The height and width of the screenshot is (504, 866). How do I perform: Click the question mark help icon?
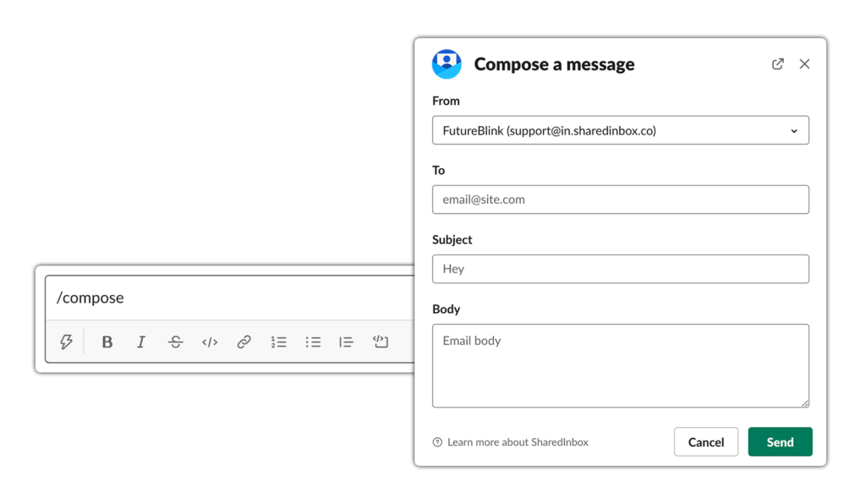click(x=436, y=441)
